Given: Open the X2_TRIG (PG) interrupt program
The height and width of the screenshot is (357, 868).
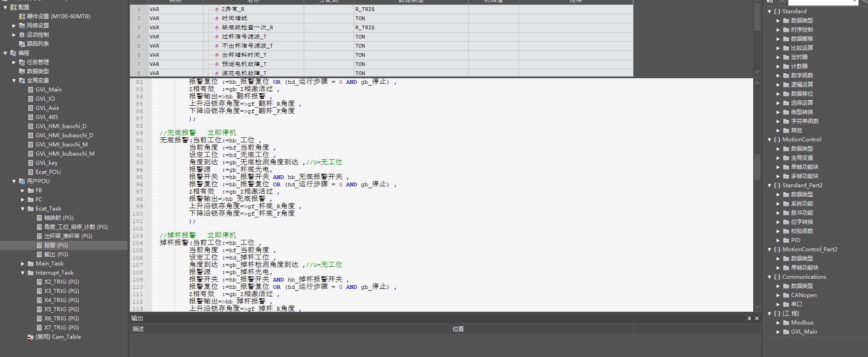Looking at the screenshot, I should (61, 282).
